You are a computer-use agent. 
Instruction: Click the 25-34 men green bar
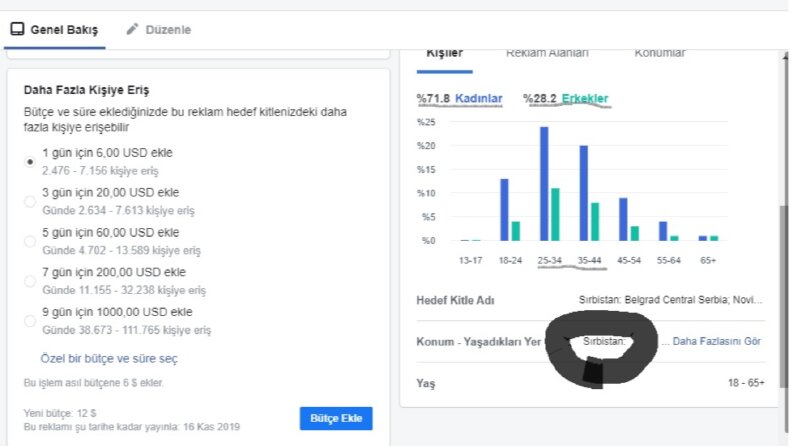[555, 214]
